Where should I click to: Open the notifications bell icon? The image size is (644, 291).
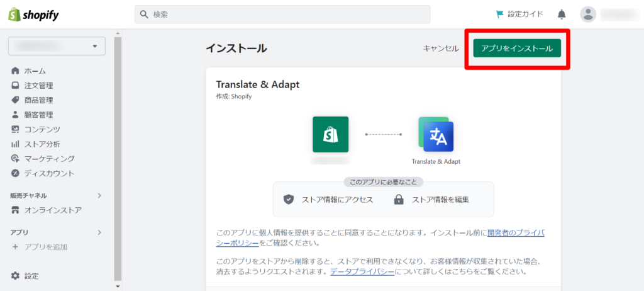562,15
